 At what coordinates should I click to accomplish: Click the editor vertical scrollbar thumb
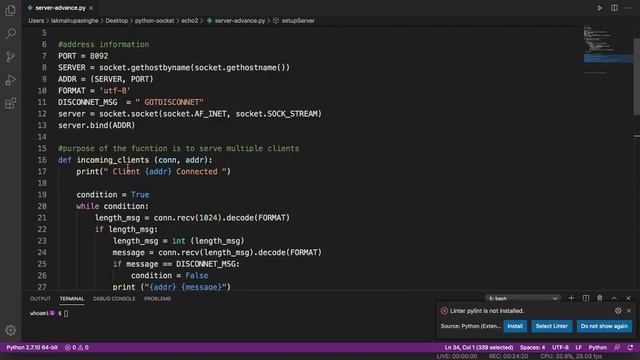pyautogui.click(x=636, y=77)
